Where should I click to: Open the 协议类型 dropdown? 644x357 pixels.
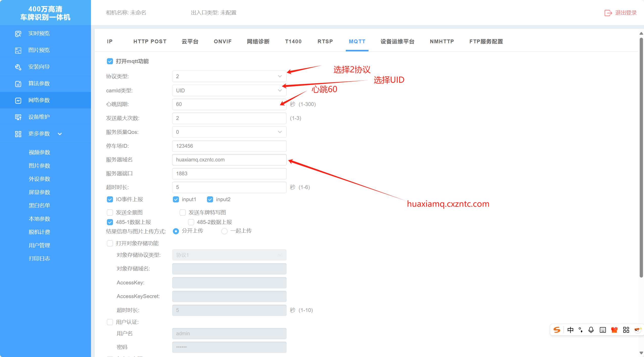[x=229, y=76]
